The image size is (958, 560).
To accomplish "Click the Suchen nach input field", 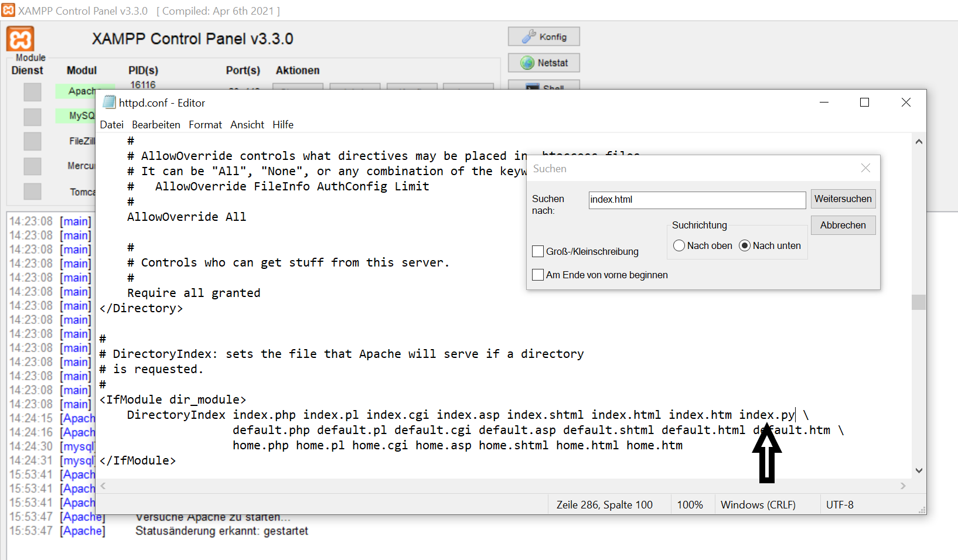I will pos(697,200).
